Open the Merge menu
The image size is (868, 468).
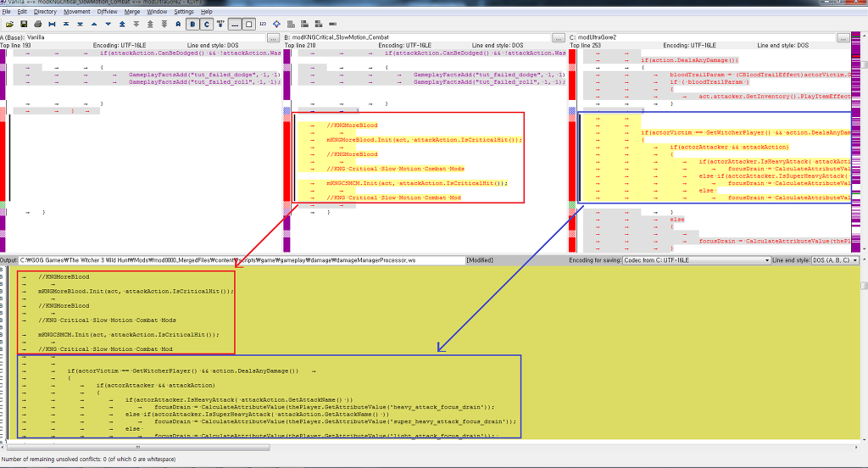[x=131, y=12]
